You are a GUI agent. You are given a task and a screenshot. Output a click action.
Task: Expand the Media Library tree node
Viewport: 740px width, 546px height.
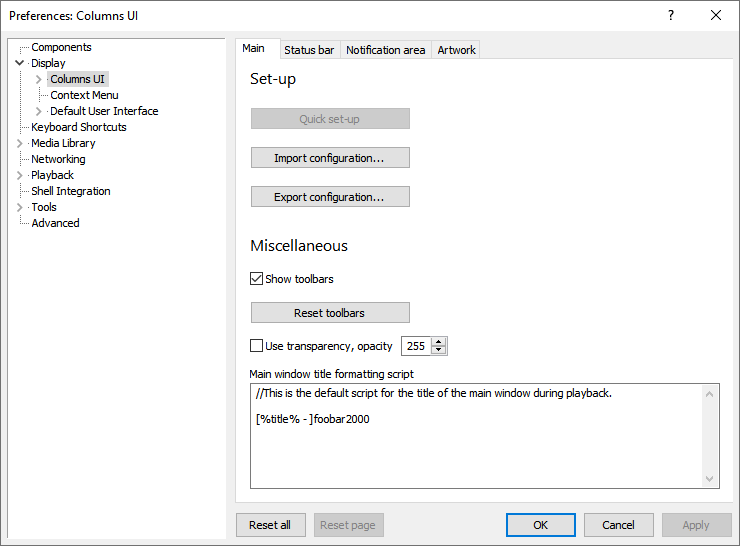point(20,143)
